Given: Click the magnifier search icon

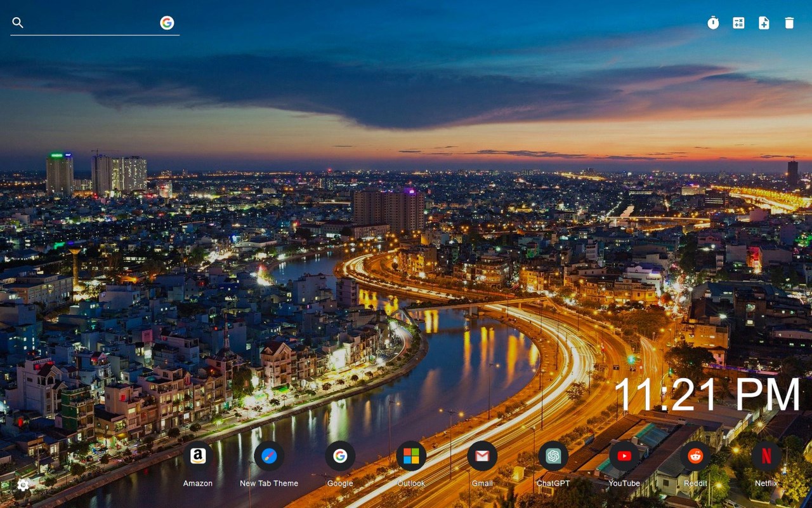Looking at the screenshot, I should (x=18, y=23).
